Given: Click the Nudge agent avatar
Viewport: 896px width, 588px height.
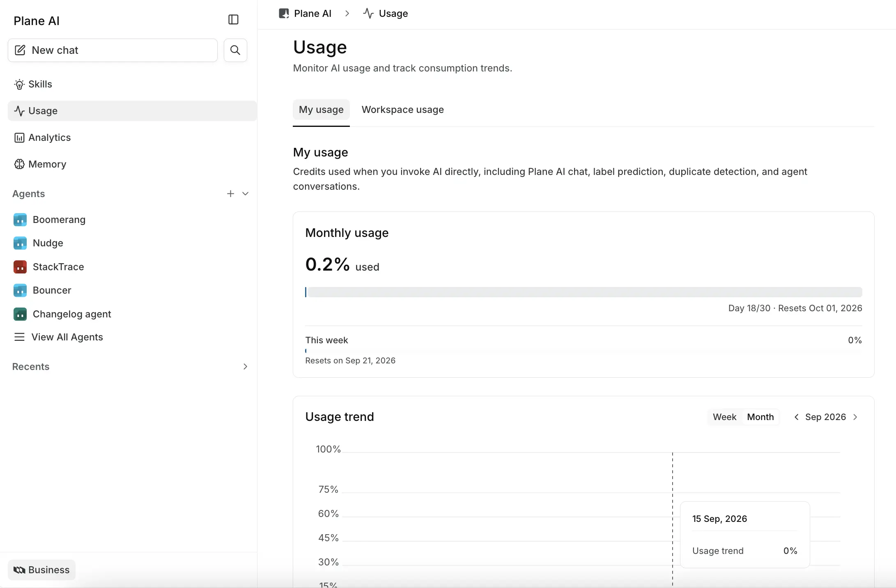Looking at the screenshot, I should (20, 243).
